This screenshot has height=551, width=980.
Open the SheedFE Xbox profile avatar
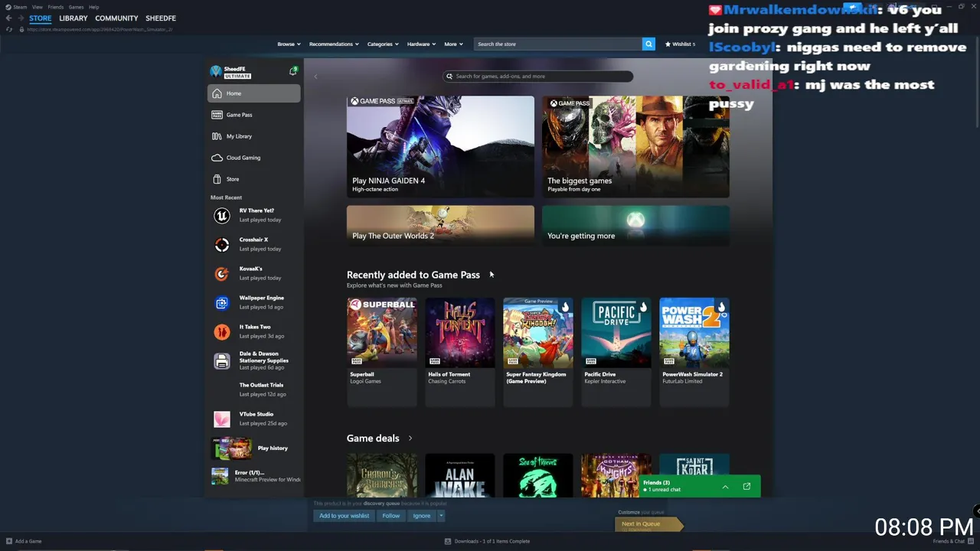click(216, 72)
